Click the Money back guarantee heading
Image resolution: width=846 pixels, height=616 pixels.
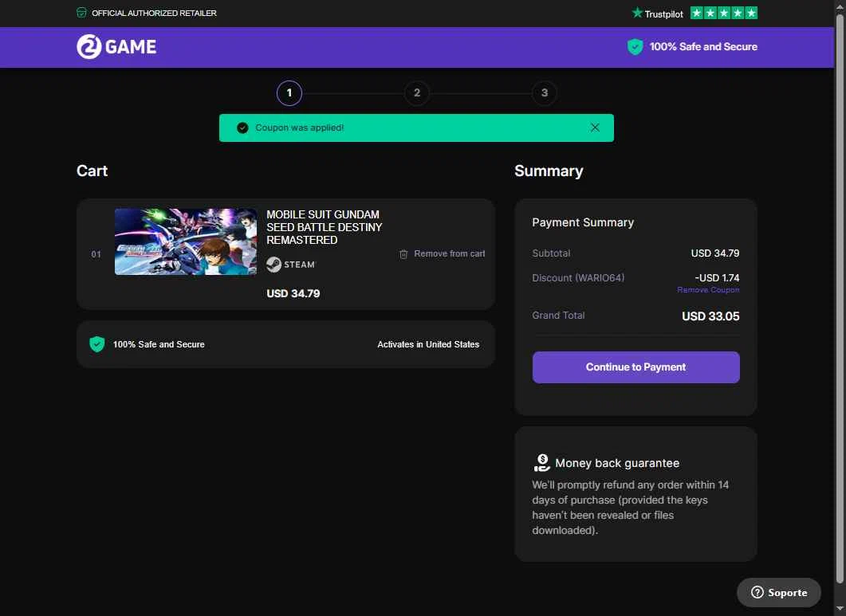(617, 463)
